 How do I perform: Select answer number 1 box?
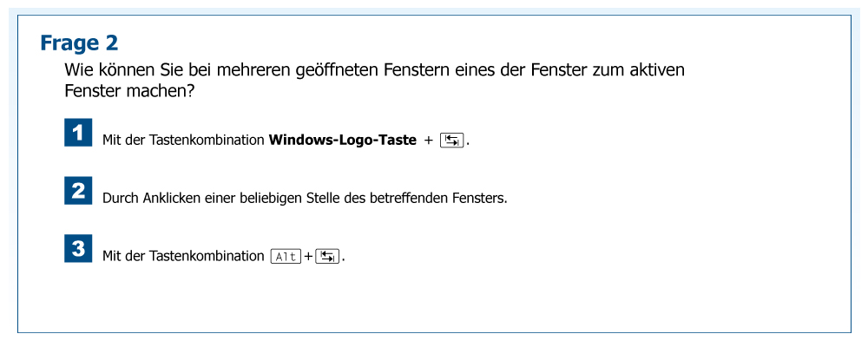tap(78, 133)
